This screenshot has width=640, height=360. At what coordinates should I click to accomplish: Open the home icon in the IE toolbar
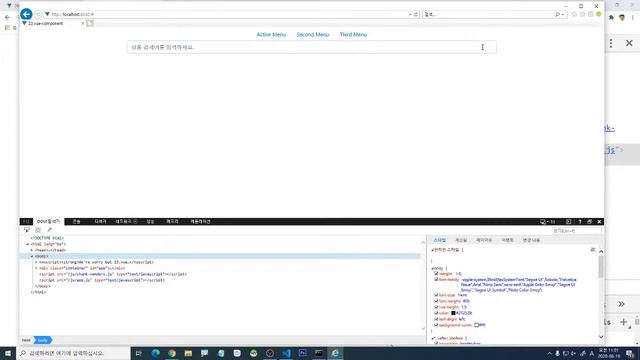(574, 14)
